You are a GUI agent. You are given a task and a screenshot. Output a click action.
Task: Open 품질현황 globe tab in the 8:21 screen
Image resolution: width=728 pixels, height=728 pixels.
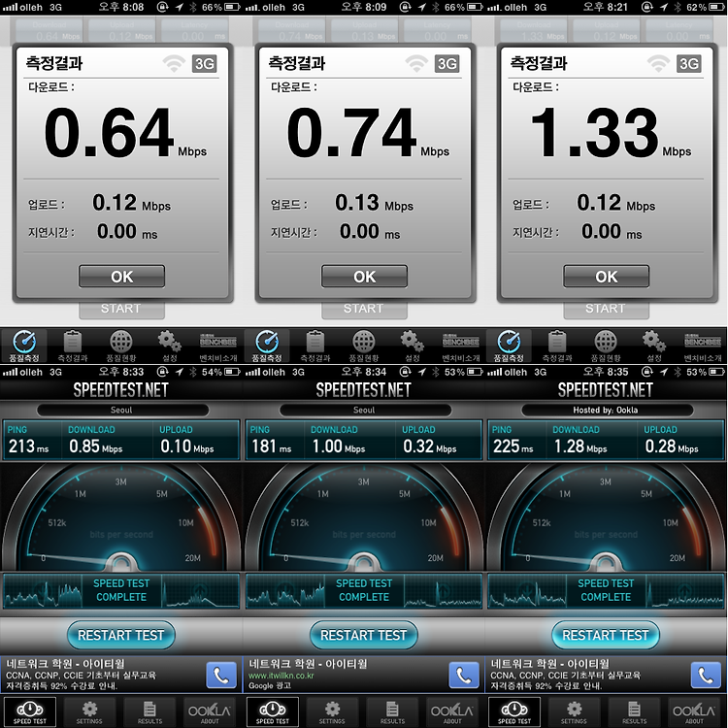(x=606, y=346)
